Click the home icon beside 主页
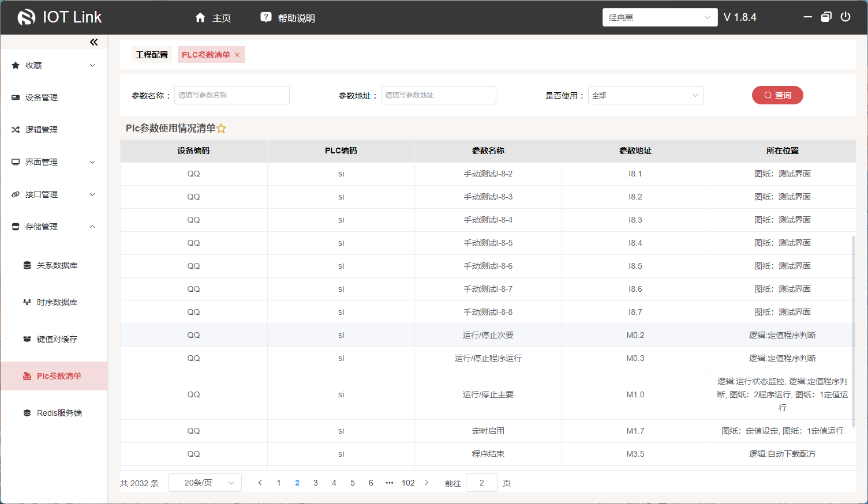 coord(200,17)
